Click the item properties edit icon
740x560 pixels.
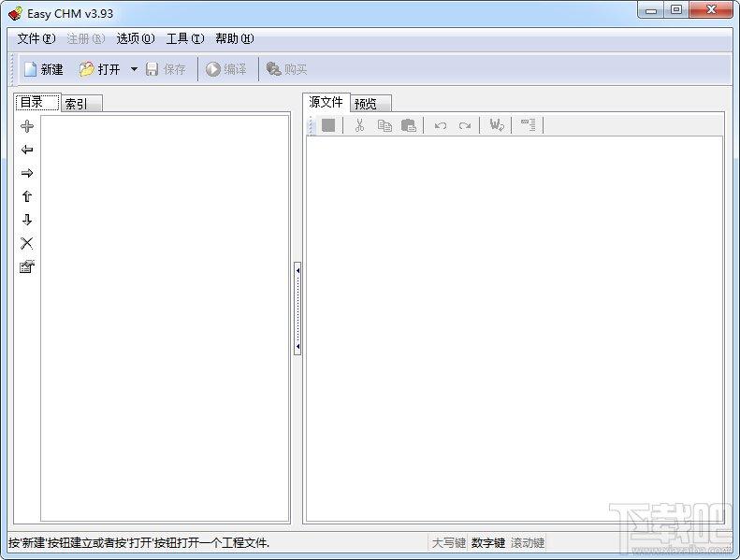point(27,266)
